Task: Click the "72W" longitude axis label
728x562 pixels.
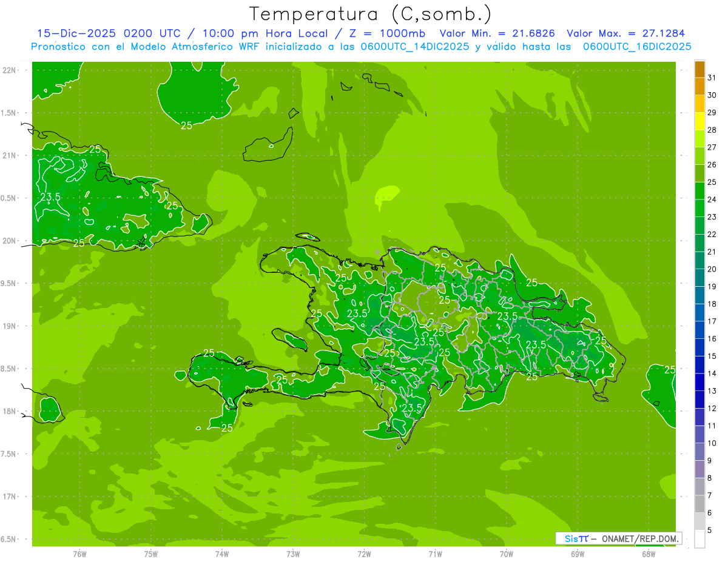Action: click(365, 554)
